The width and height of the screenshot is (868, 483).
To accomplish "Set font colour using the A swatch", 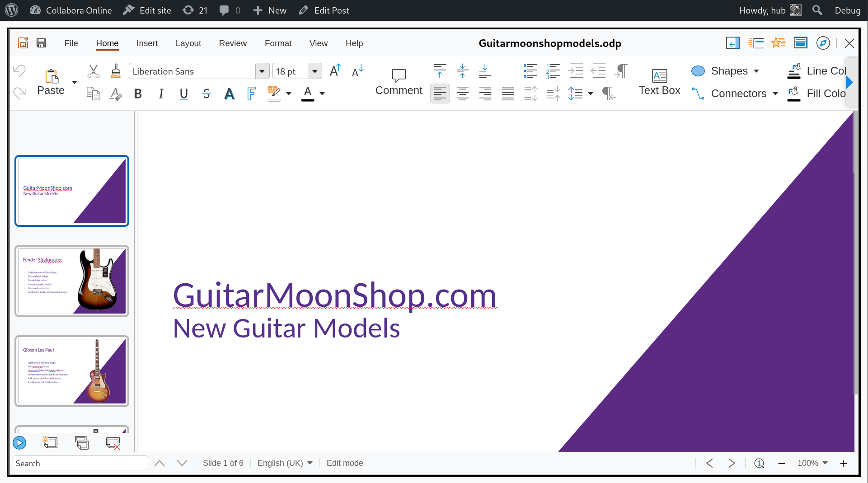I will (308, 94).
